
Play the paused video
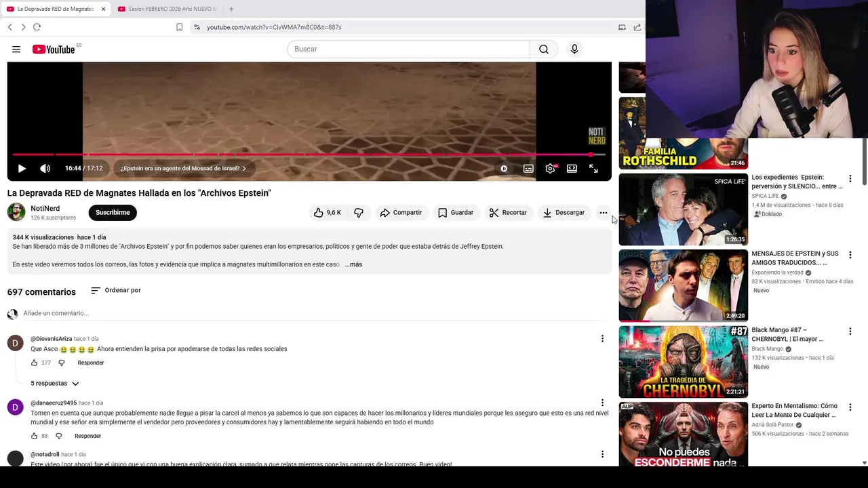(22, 169)
